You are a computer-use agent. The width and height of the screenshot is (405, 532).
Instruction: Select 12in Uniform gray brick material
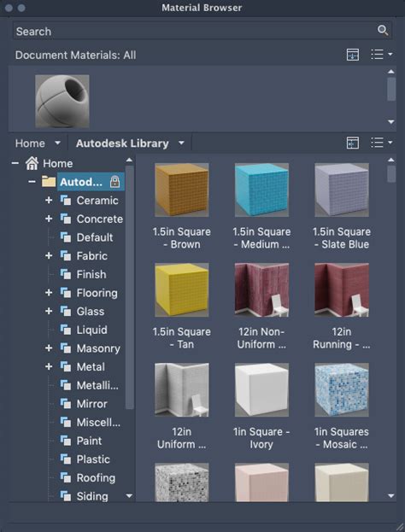tap(182, 390)
